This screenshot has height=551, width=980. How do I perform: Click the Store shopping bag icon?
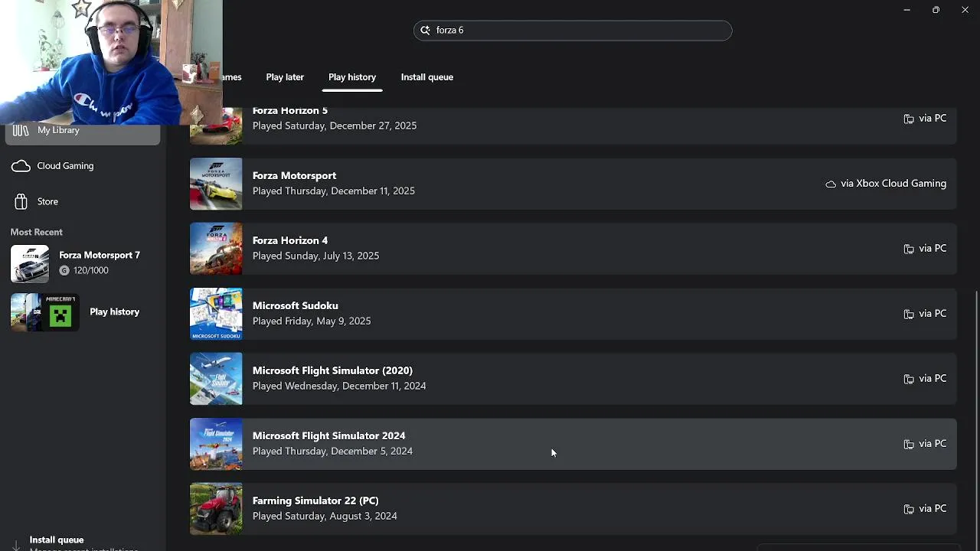(21, 201)
